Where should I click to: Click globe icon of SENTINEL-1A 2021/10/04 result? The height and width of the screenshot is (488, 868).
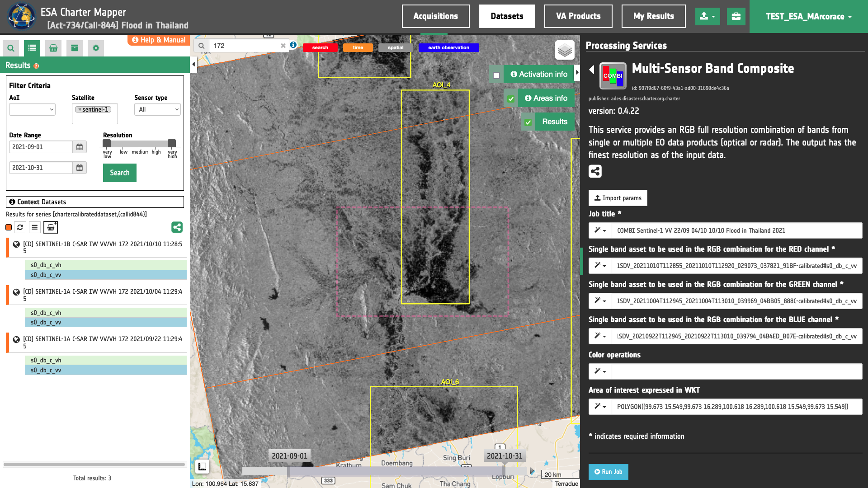point(16,292)
